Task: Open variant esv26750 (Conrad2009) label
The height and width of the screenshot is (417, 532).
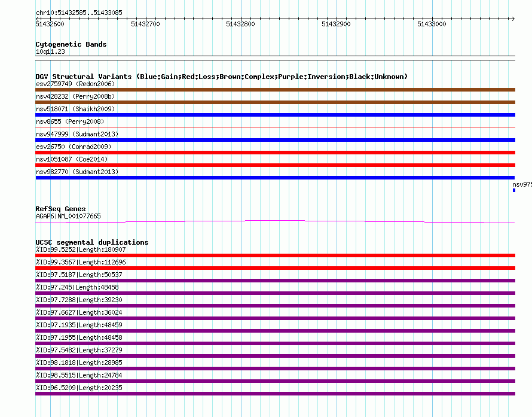Action: click(x=74, y=147)
